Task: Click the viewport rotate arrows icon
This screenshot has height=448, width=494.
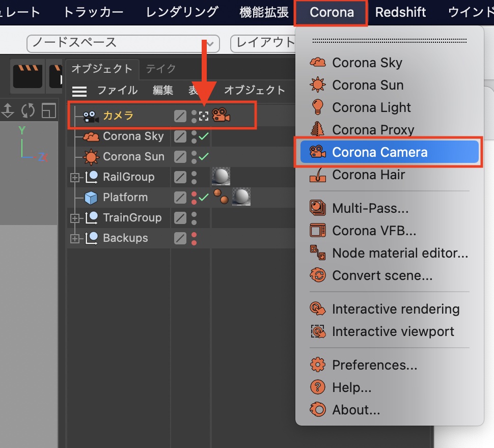Action: tap(28, 110)
